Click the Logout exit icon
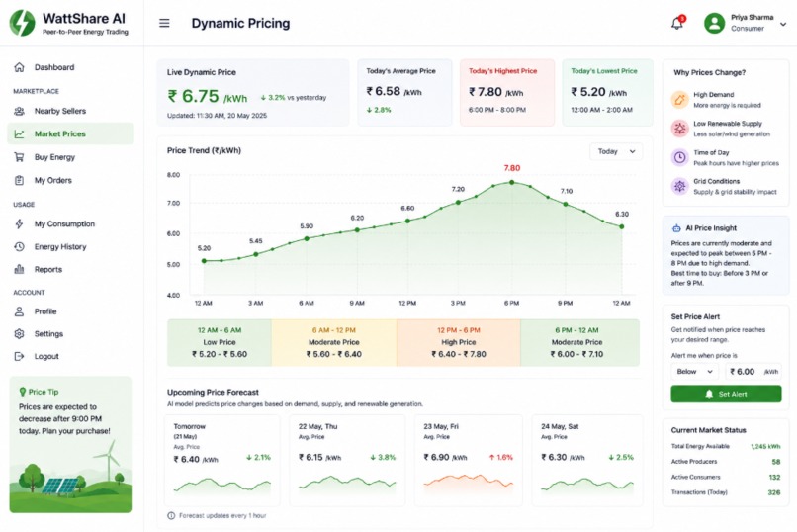The height and width of the screenshot is (532, 797). 20,356
